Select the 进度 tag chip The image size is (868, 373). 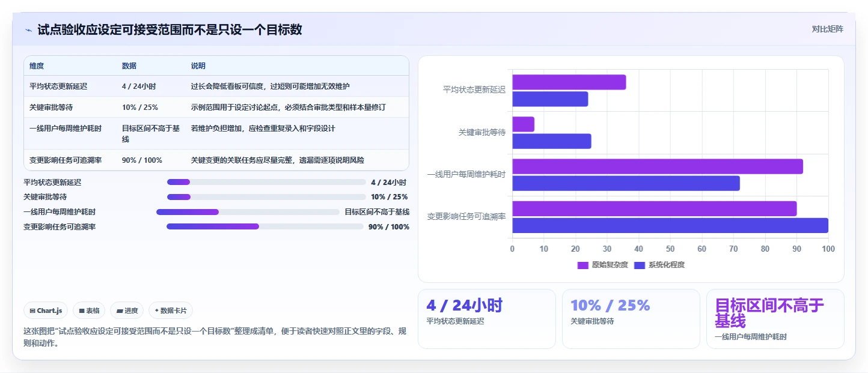[x=127, y=311]
